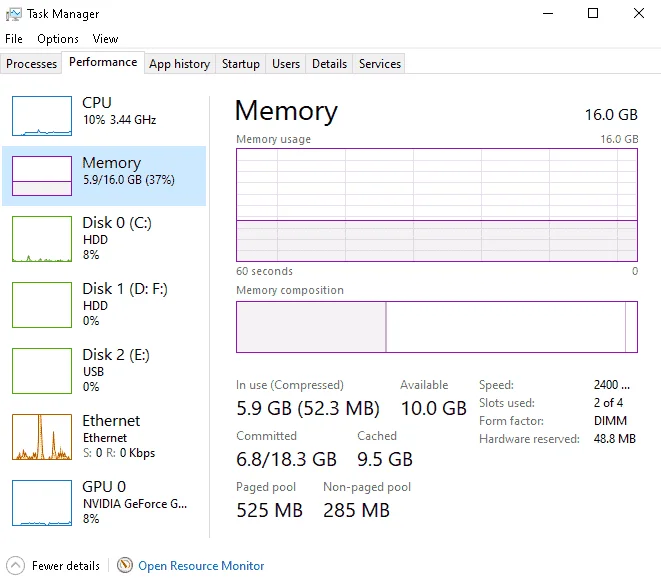Click the USB type text under Disk 2
The width and height of the screenshot is (661, 585).
[93, 371]
